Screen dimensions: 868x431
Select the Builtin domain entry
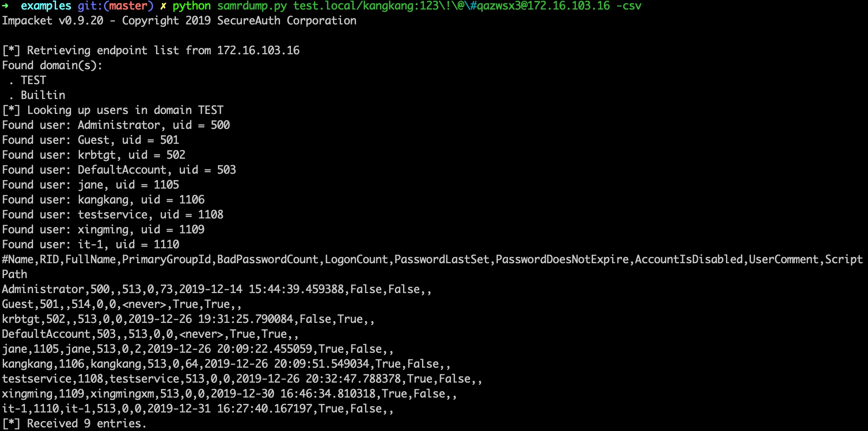click(43, 95)
